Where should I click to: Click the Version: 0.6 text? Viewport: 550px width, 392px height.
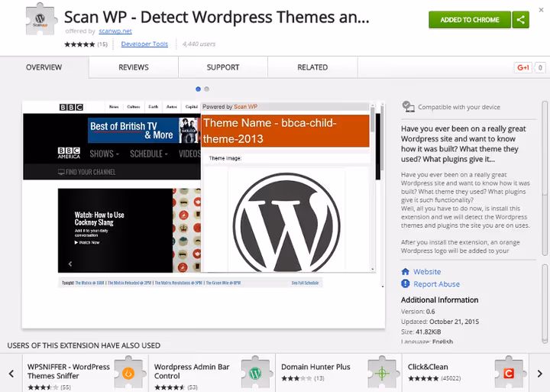[418, 311]
